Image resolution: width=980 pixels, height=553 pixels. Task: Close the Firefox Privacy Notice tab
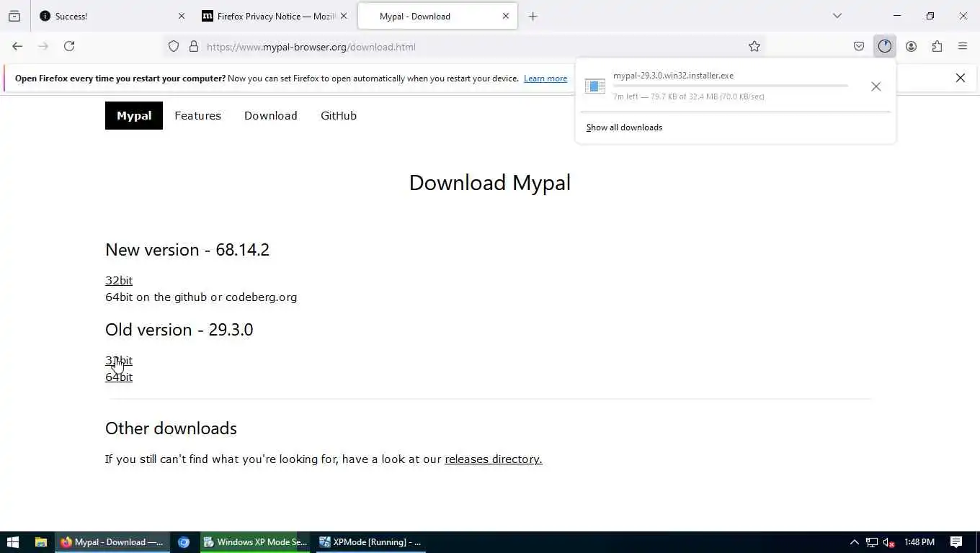click(344, 16)
